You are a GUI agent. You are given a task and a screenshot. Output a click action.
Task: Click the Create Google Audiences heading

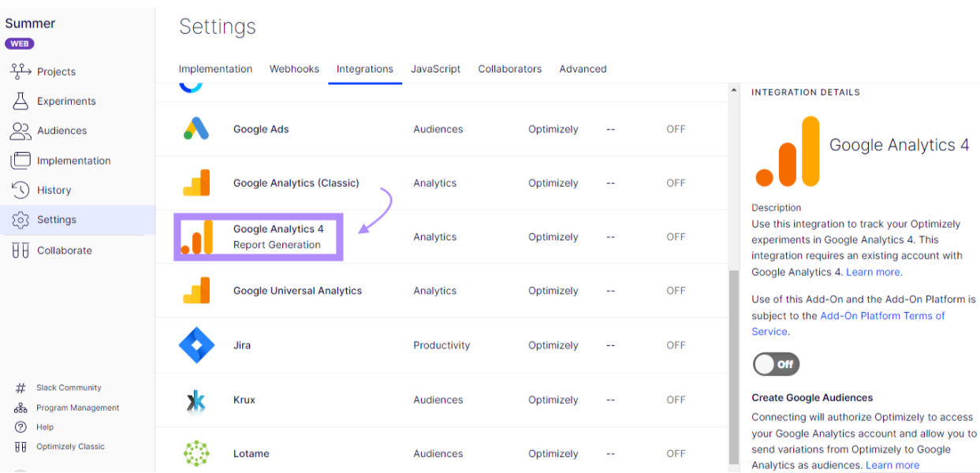pos(812,398)
